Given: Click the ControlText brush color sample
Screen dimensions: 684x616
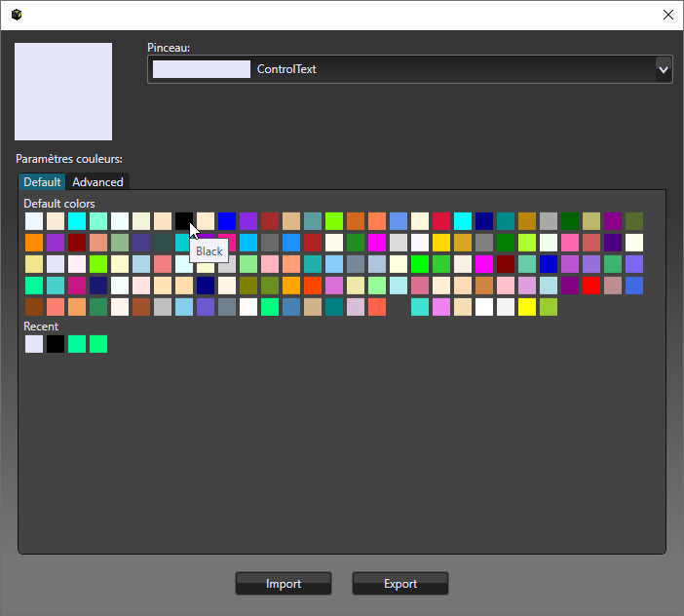Looking at the screenshot, I should coord(202,69).
